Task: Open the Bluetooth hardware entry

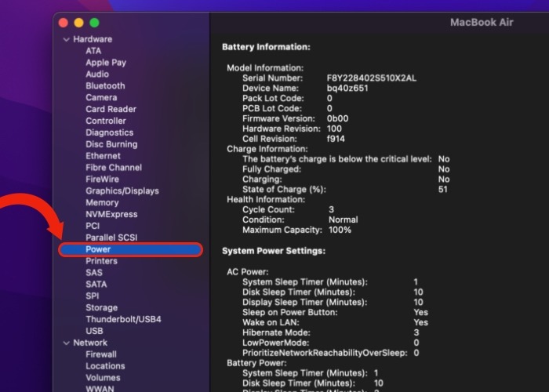Action: [105, 85]
